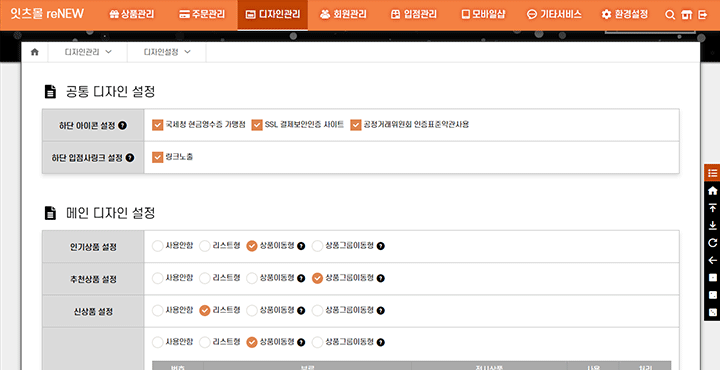The width and height of the screenshot is (720, 370).
Task: Expand the 디자인설정 breadcrumb dropdown
Action: (x=167, y=52)
